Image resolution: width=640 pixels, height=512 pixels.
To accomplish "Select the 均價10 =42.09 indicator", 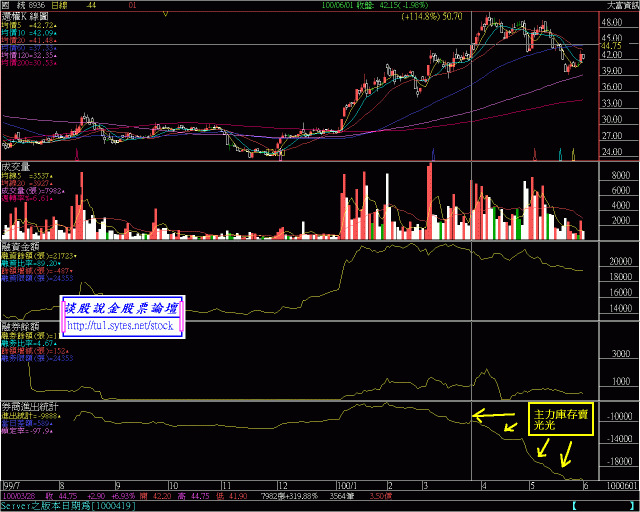I will [29, 33].
